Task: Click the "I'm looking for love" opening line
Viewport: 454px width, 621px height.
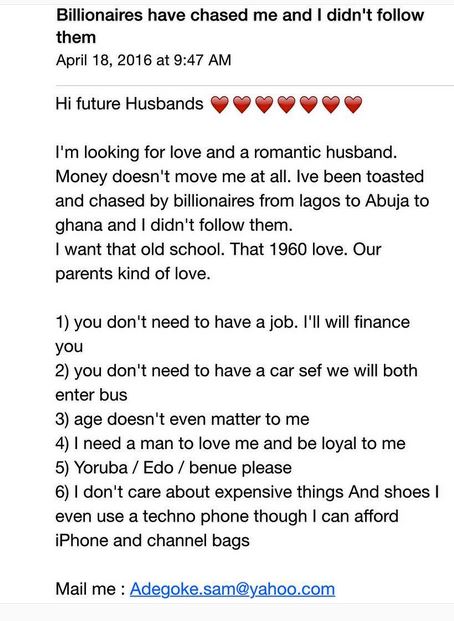Action: pos(226,152)
